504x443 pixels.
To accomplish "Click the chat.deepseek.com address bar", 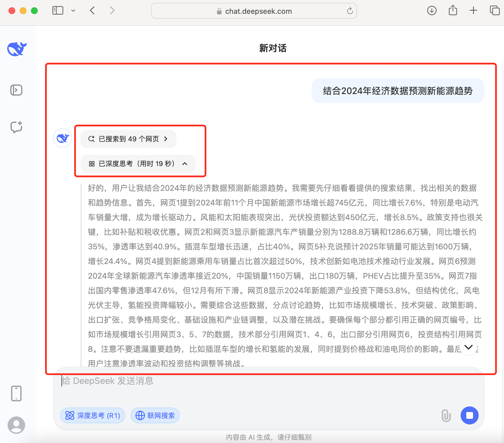I will point(254,11).
